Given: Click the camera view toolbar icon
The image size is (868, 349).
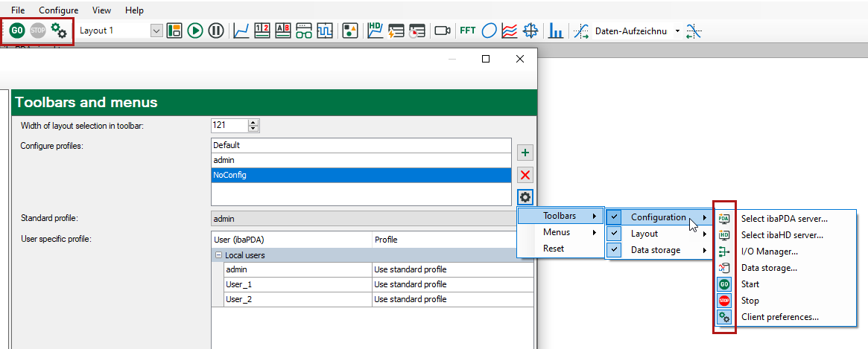Looking at the screenshot, I should point(443,31).
